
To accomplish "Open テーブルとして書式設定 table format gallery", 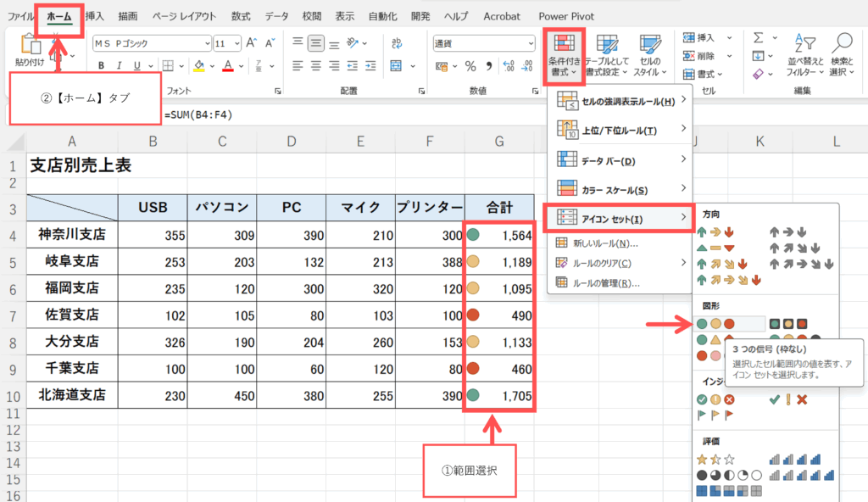I will (x=607, y=54).
